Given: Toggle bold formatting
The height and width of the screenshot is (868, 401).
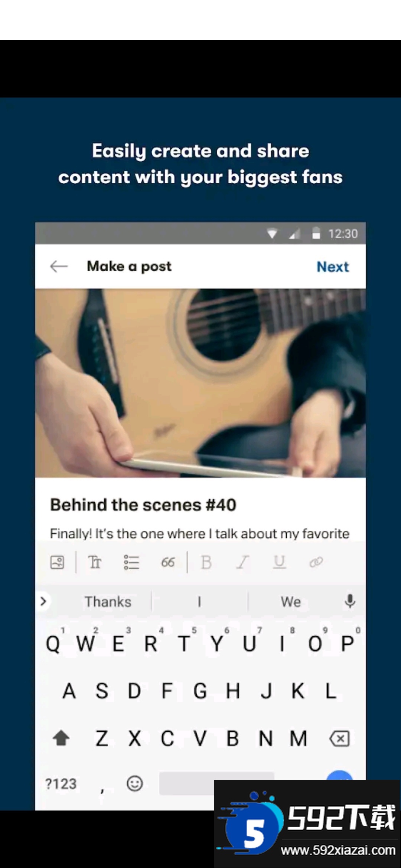Looking at the screenshot, I should tap(206, 562).
